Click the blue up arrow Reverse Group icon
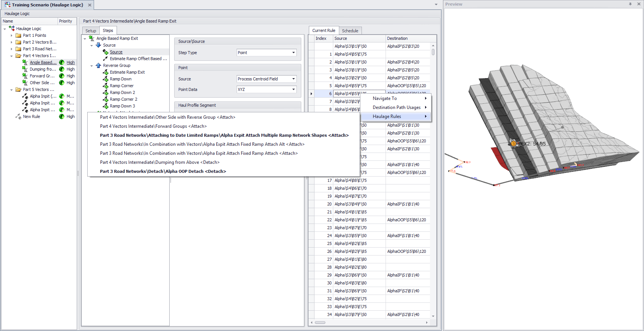This screenshot has width=644, height=331. point(98,66)
